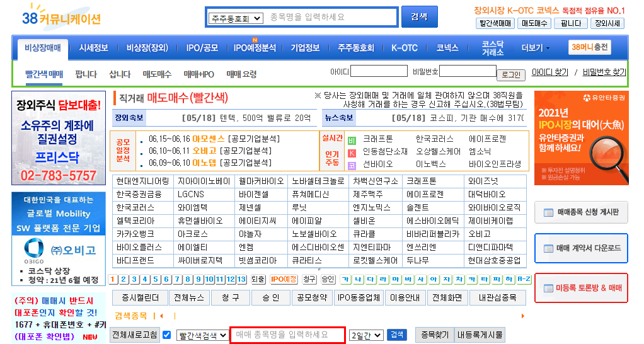Click the left arrow beside 검색종목
Image resolution: width=644 pixels, height=344 pixels.
click(161, 316)
